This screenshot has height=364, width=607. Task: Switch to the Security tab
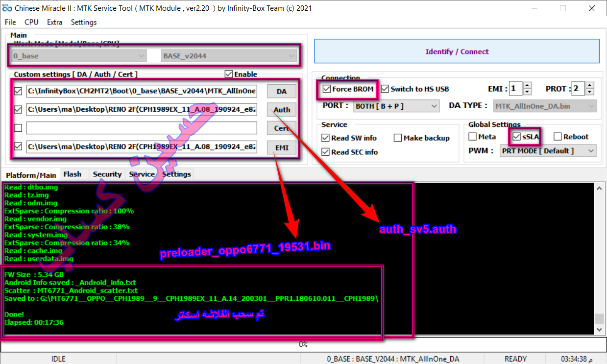pyautogui.click(x=107, y=174)
